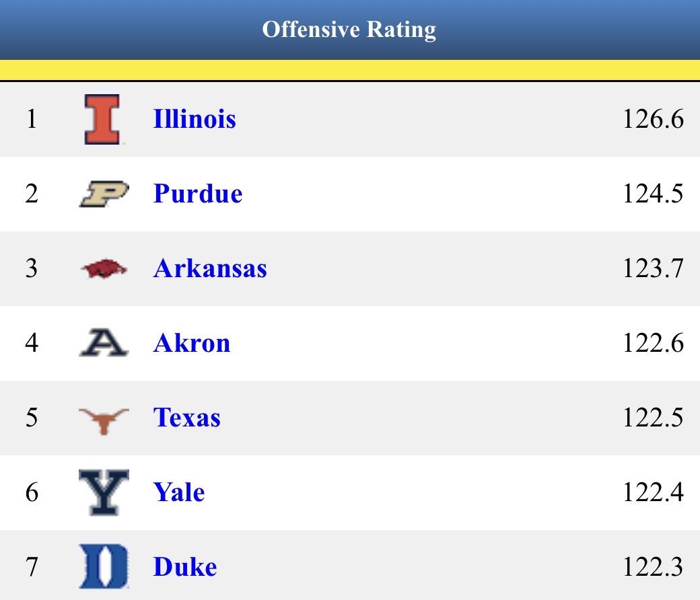700x600 pixels.
Task: Open the Yale team link
Action: [179, 493]
